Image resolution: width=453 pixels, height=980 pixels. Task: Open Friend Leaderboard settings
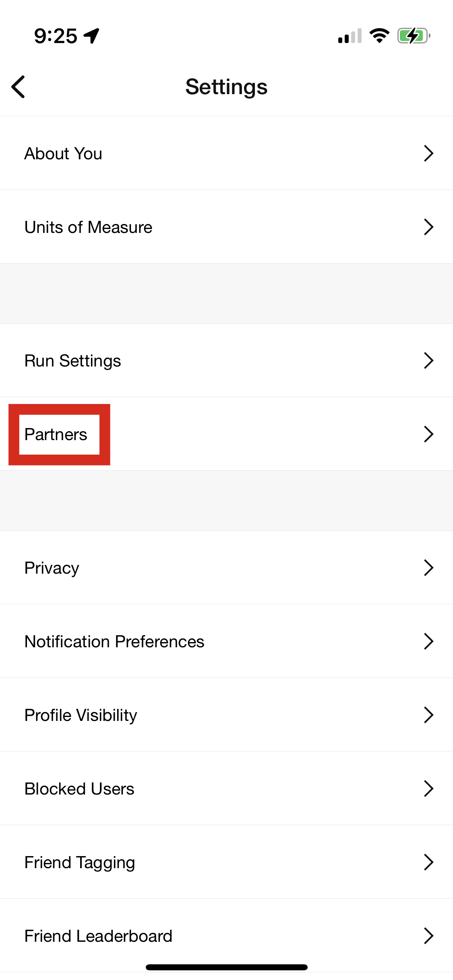[x=98, y=936]
